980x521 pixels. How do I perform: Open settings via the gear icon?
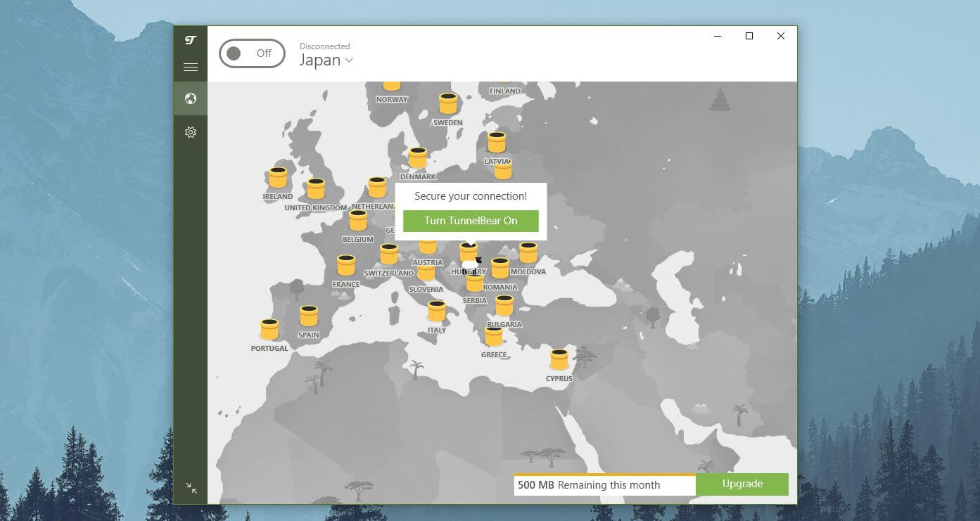[191, 132]
